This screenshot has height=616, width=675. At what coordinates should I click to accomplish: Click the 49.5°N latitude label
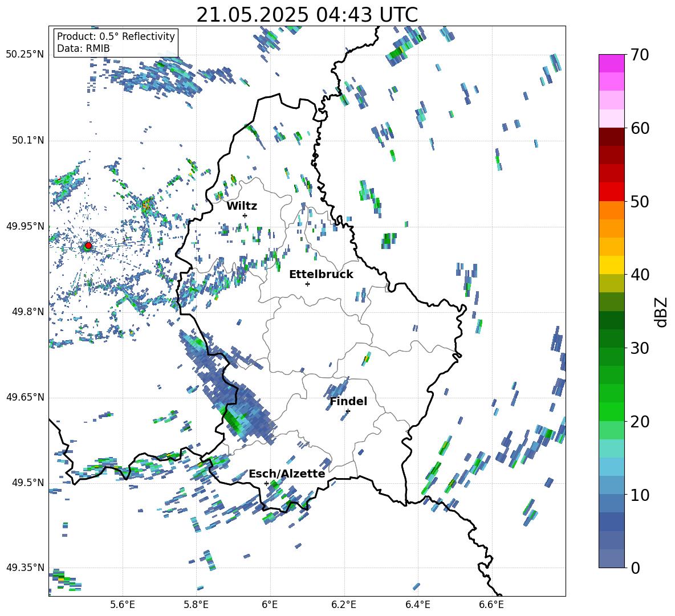(x=27, y=483)
